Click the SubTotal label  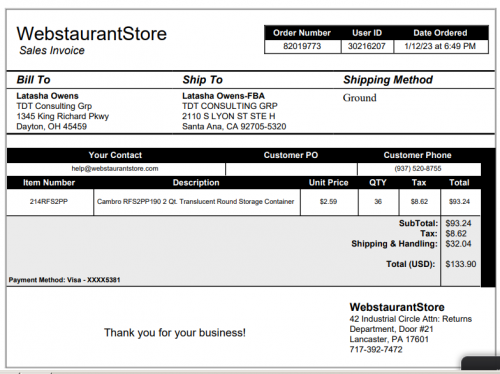pos(418,223)
